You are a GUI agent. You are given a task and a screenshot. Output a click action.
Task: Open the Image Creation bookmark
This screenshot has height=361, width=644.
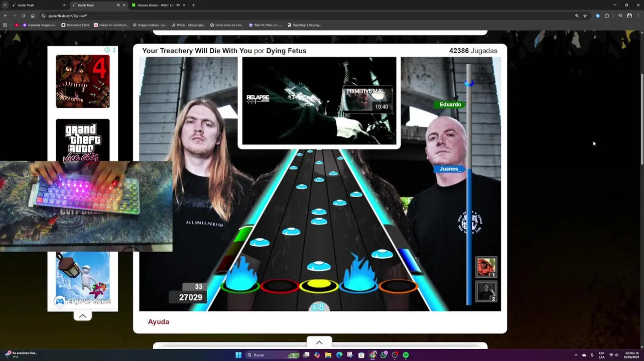(x=150, y=25)
